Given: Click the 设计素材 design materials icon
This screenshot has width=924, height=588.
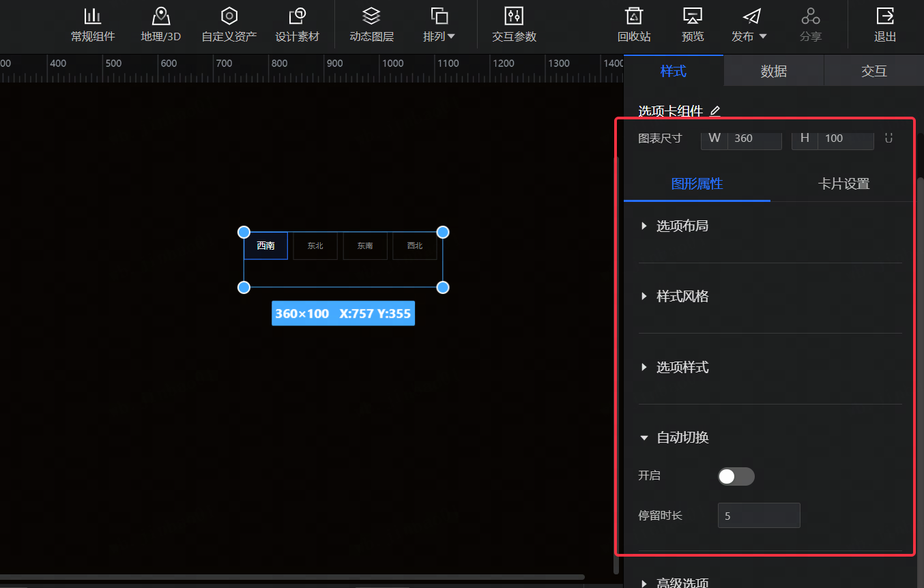Looking at the screenshot, I should coord(298,24).
